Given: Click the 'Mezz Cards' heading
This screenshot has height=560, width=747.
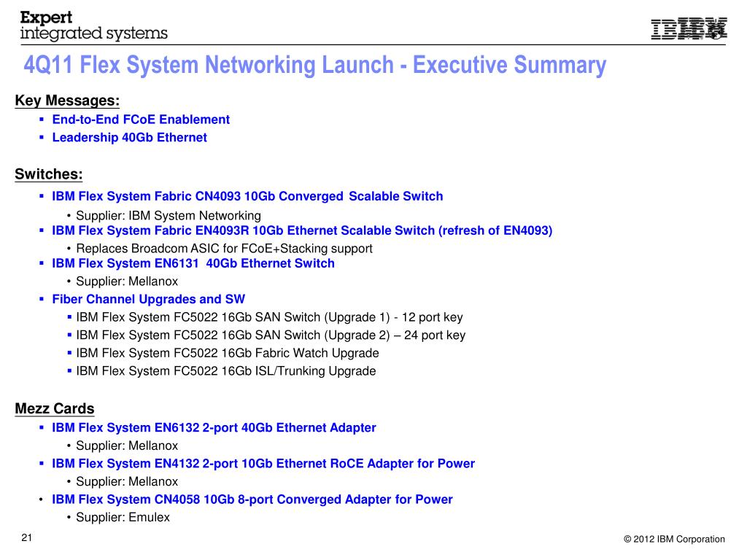Looking at the screenshot, I should (x=54, y=408).
